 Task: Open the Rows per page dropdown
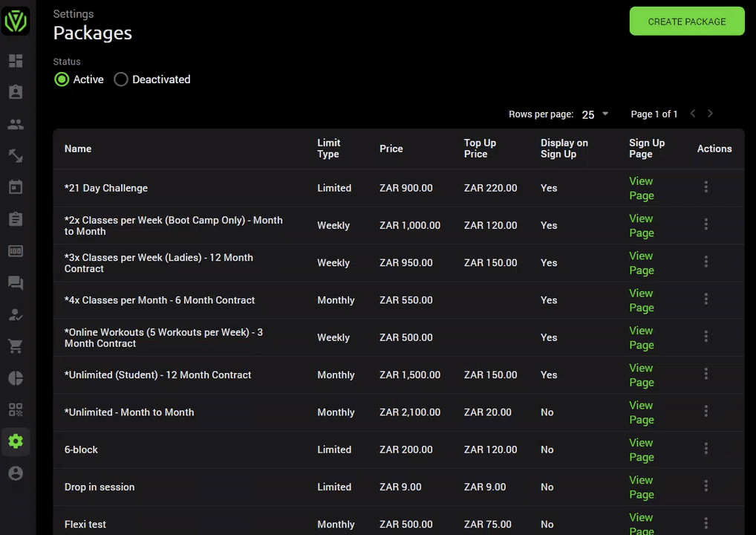tap(595, 114)
